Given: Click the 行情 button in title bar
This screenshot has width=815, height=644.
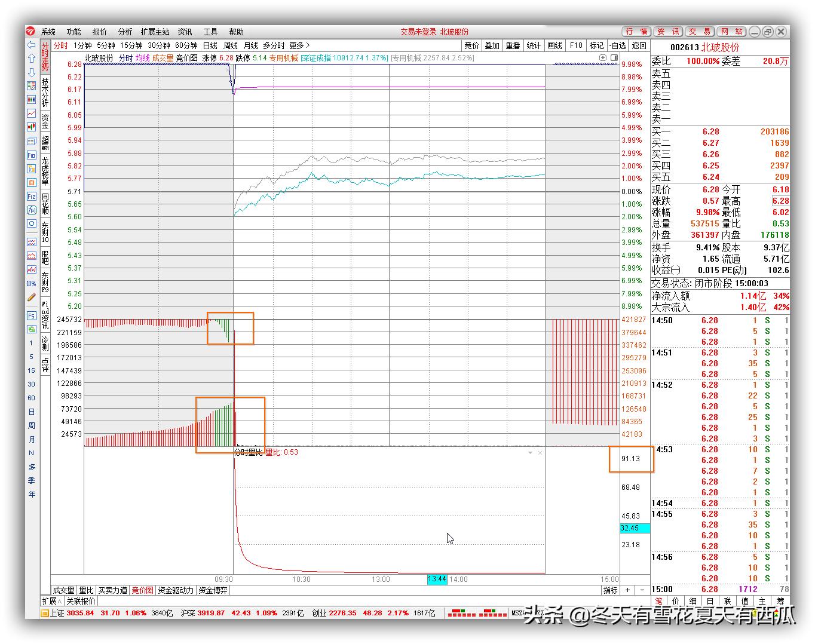Looking at the screenshot, I should [x=637, y=32].
